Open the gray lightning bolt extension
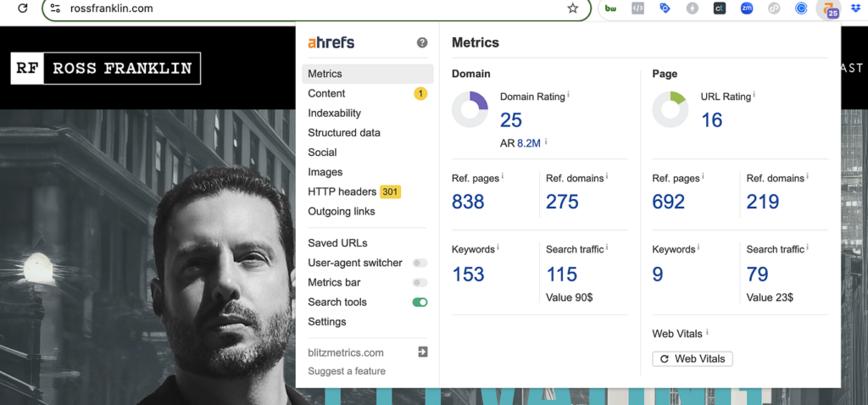 coord(693,8)
